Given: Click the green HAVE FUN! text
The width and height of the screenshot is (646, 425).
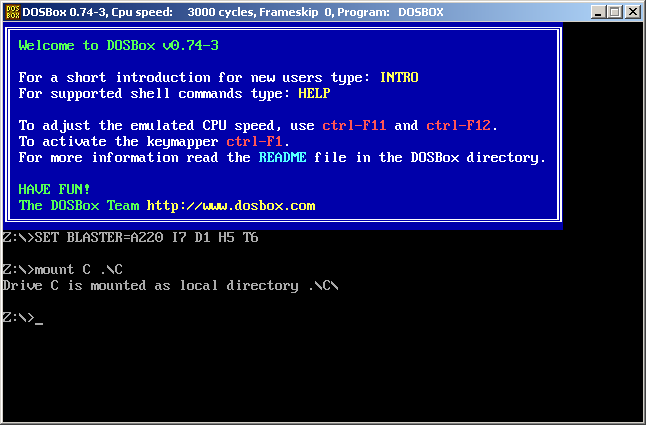Looking at the screenshot, I should point(54,189).
